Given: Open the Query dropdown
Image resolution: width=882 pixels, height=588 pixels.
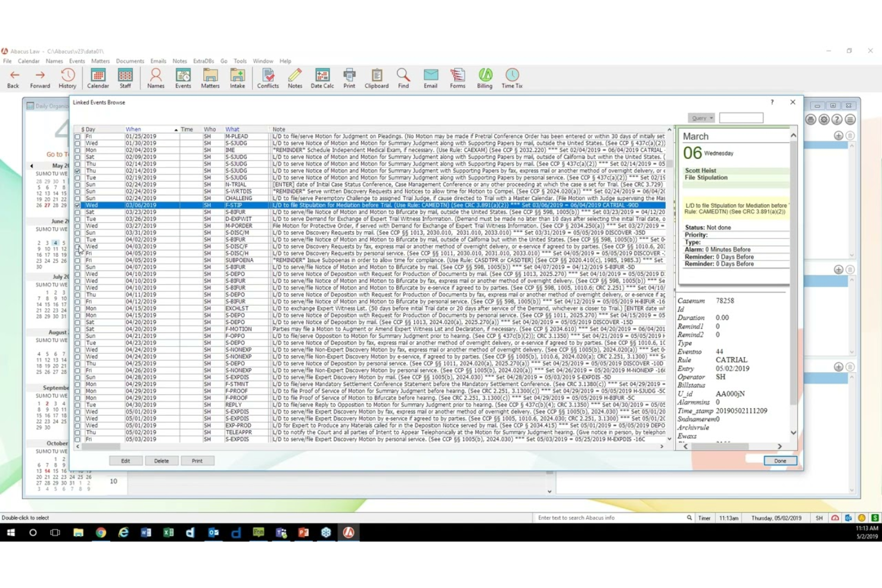Looking at the screenshot, I should point(701,118).
